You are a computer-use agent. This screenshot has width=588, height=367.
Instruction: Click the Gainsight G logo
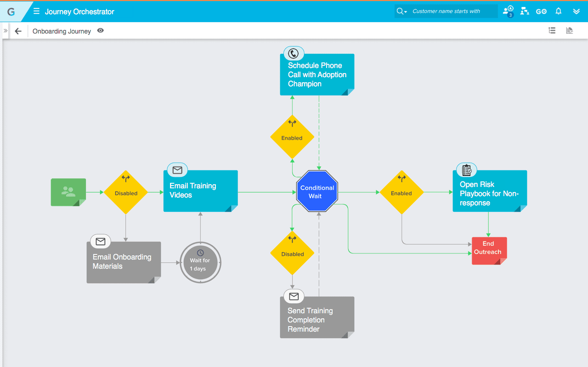(x=11, y=12)
